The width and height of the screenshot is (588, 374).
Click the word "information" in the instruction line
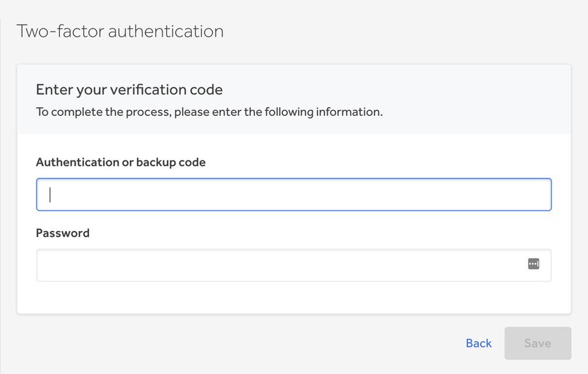pyautogui.click(x=350, y=112)
